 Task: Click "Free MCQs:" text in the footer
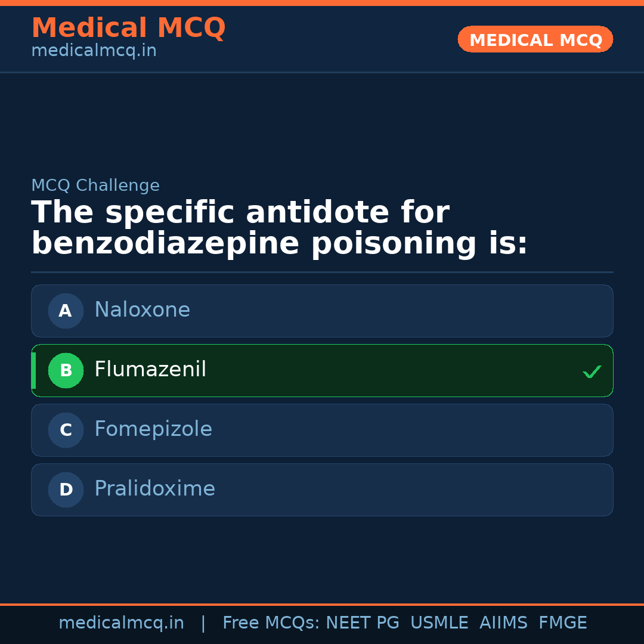pos(271,623)
